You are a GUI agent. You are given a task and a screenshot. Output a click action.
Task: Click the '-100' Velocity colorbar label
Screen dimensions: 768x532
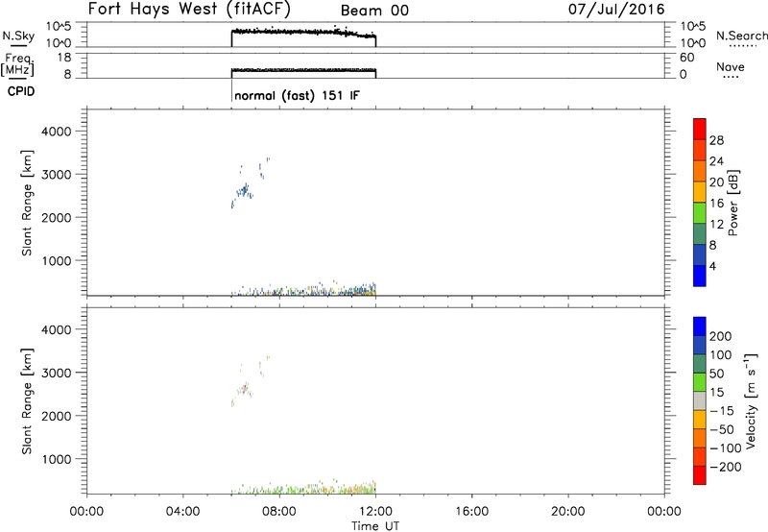[726, 447]
